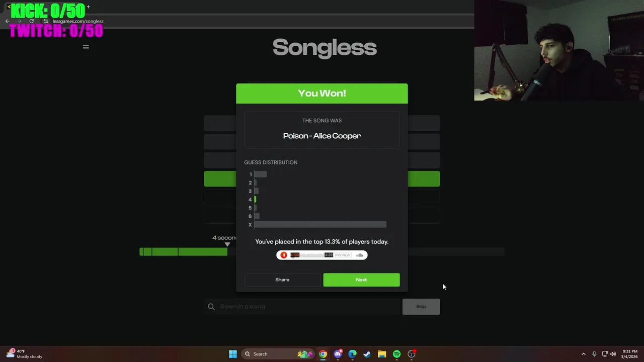Click the Skip button
The image size is (644, 362).
[x=421, y=306]
